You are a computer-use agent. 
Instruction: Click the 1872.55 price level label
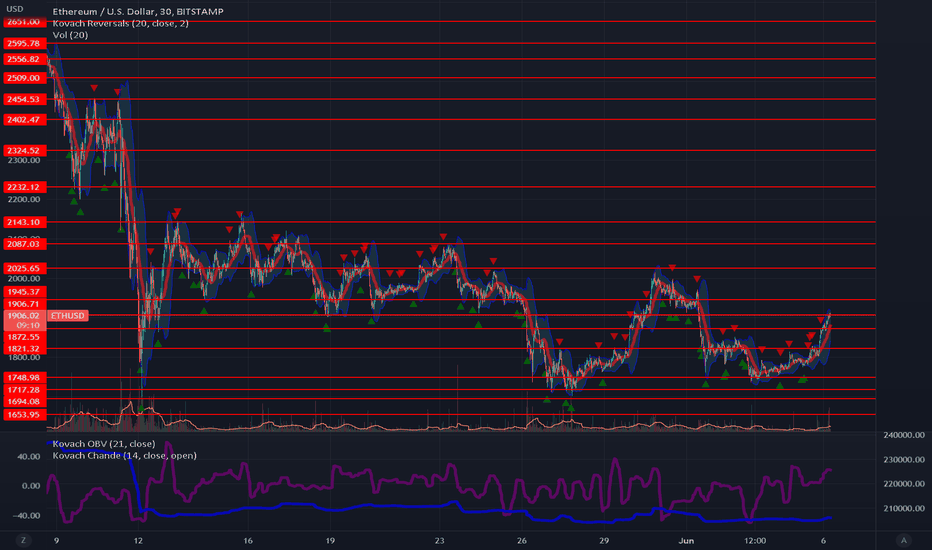(x=24, y=337)
